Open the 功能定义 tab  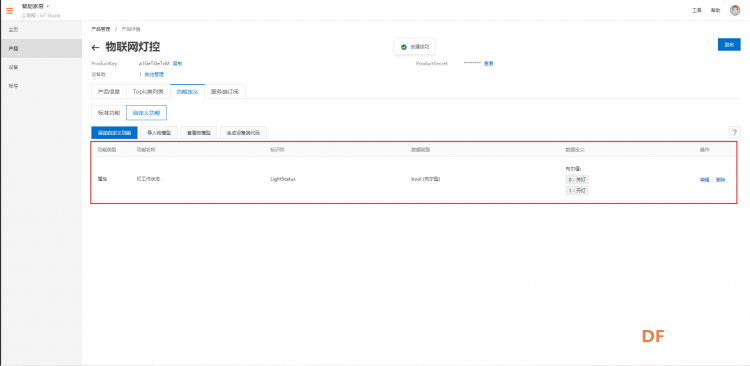point(188,91)
